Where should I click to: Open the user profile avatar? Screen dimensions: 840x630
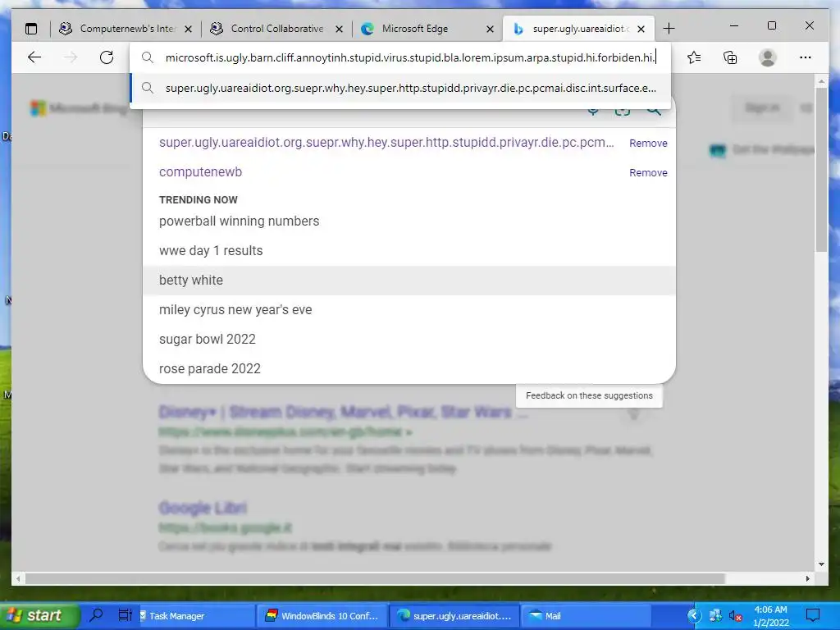coord(768,57)
